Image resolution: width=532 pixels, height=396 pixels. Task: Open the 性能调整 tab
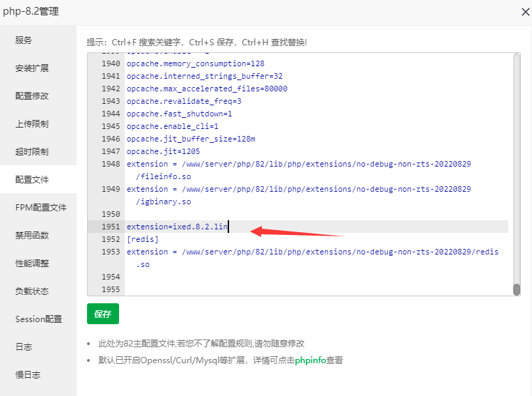point(32,264)
